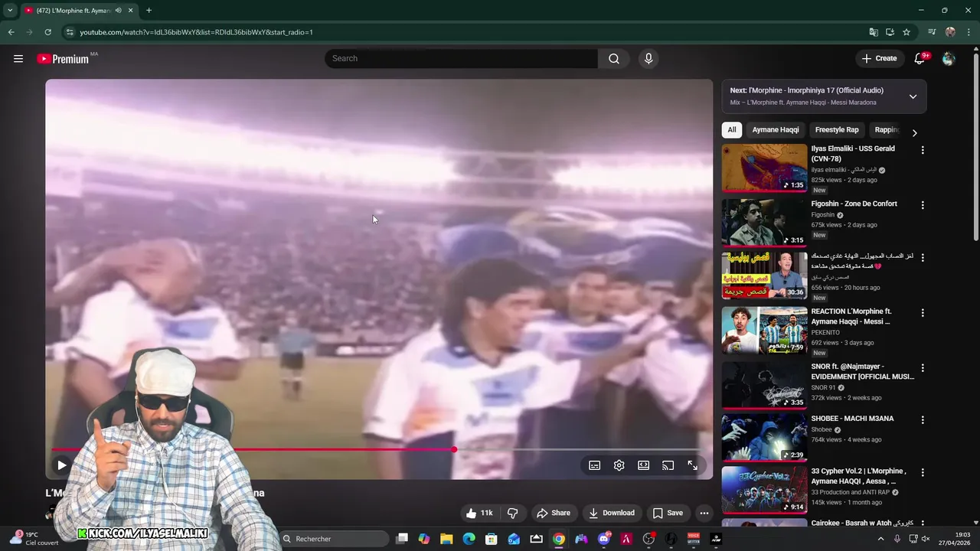The height and width of the screenshot is (551, 980).
Task: Open options for 33 Cypher Vol.2 video
Action: (923, 472)
